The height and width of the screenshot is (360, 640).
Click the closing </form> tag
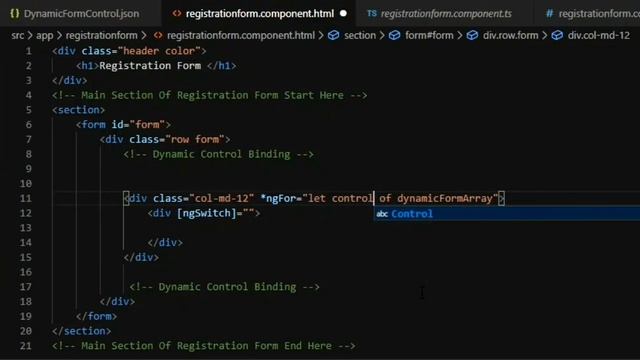(x=96, y=316)
